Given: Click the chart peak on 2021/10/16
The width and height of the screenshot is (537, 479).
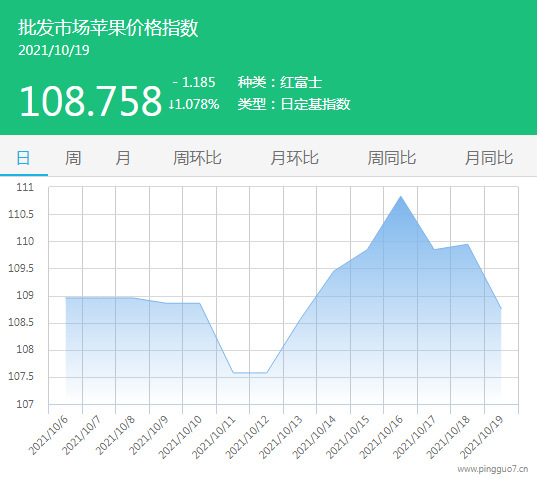Looking at the screenshot, I should (400, 197).
